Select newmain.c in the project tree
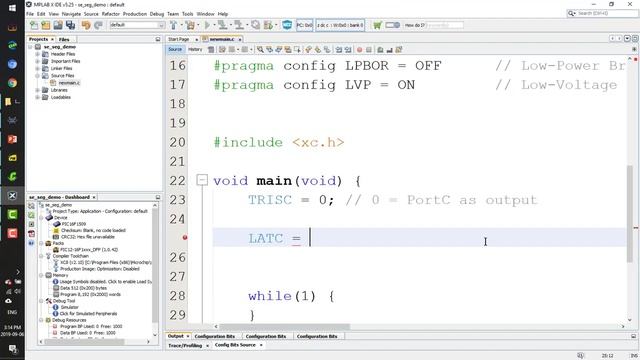640x360 pixels. [69, 83]
